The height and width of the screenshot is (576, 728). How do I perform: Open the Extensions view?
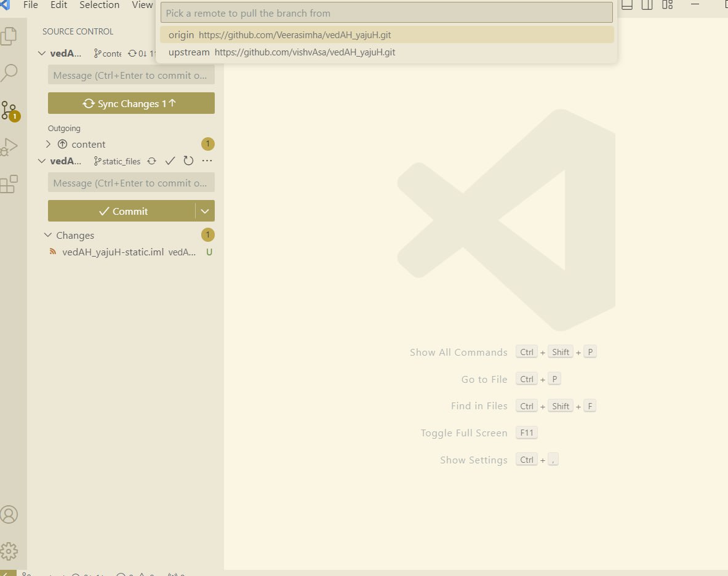(x=9, y=184)
